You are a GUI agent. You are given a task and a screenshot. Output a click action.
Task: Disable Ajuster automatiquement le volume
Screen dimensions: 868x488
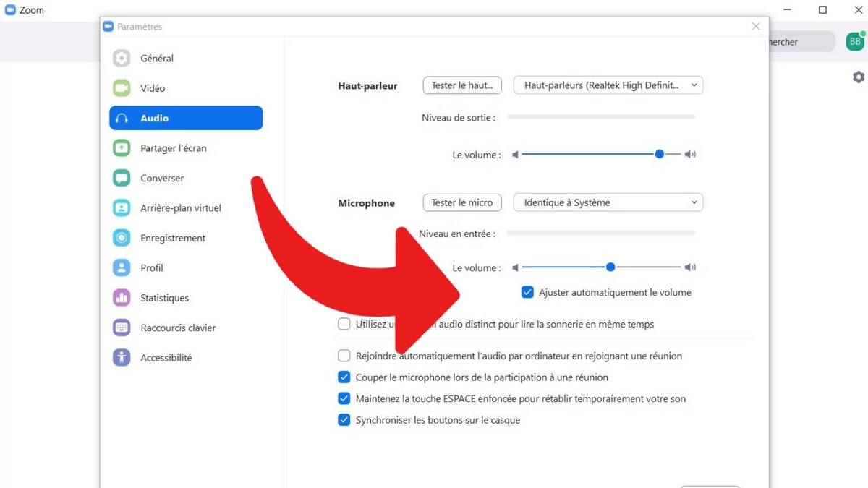527,292
